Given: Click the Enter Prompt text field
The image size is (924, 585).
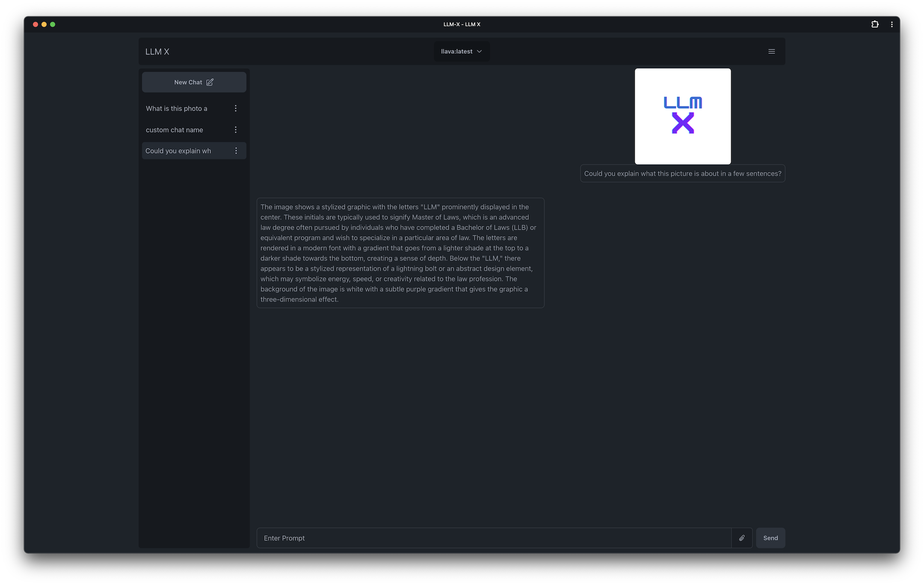Looking at the screenshot, I should click(494, 538).
